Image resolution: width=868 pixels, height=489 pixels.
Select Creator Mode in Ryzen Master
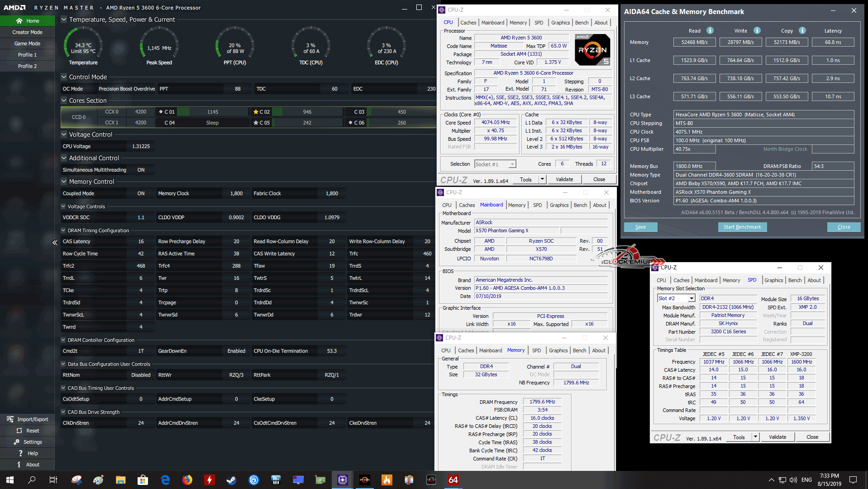[x=27, y=32]
